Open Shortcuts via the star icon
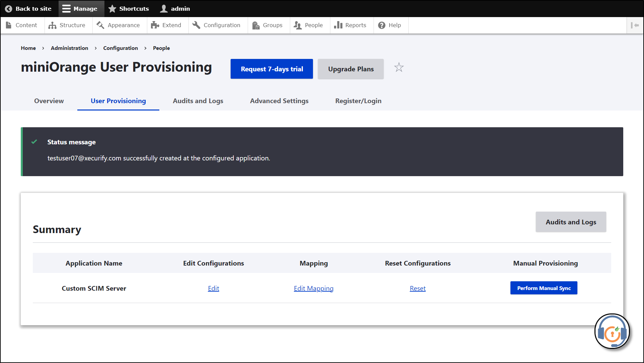The width and height of the screenshot is (644, 363). click(x=112, y=8)
